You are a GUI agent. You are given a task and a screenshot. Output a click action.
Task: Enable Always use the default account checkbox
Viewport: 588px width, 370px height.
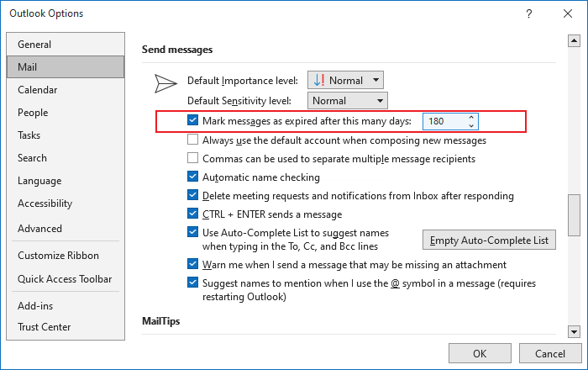click(192, 140)
